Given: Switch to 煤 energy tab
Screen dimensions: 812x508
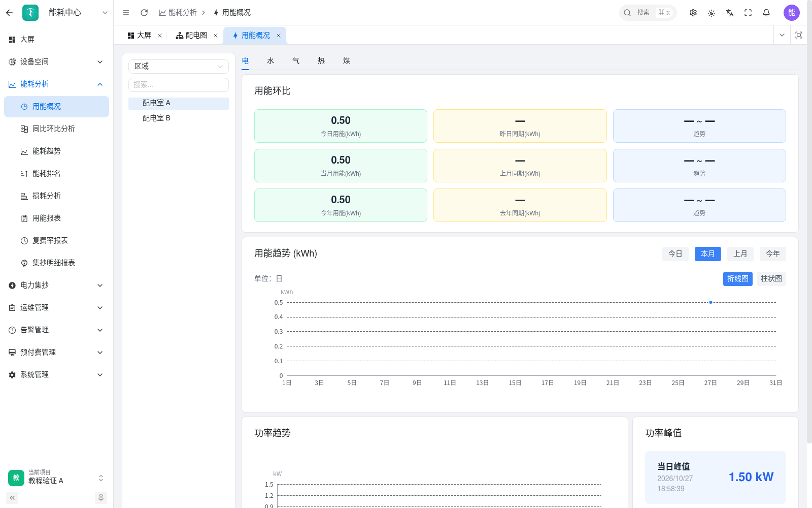Looking at the screenshot, I should (347, 60).
